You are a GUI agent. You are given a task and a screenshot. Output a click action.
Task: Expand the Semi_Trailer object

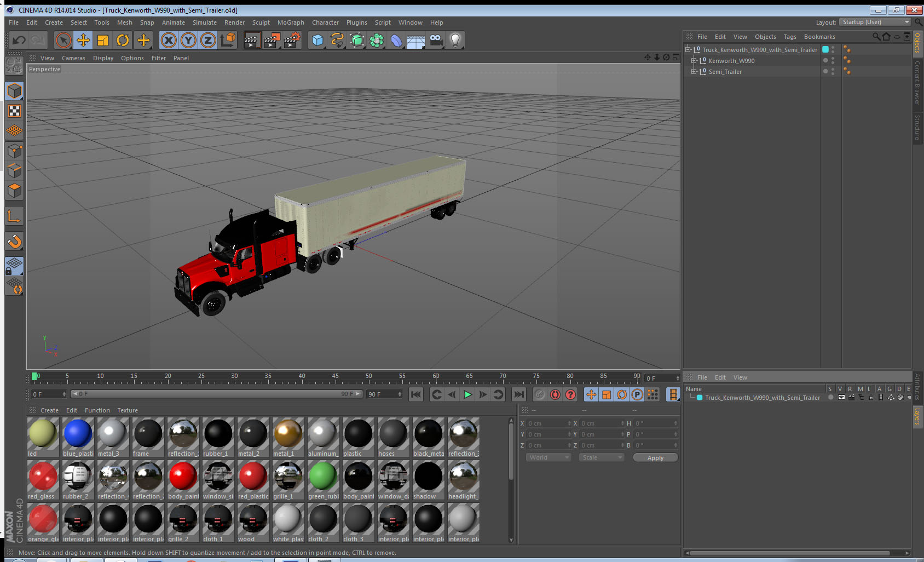click(694, 72)
